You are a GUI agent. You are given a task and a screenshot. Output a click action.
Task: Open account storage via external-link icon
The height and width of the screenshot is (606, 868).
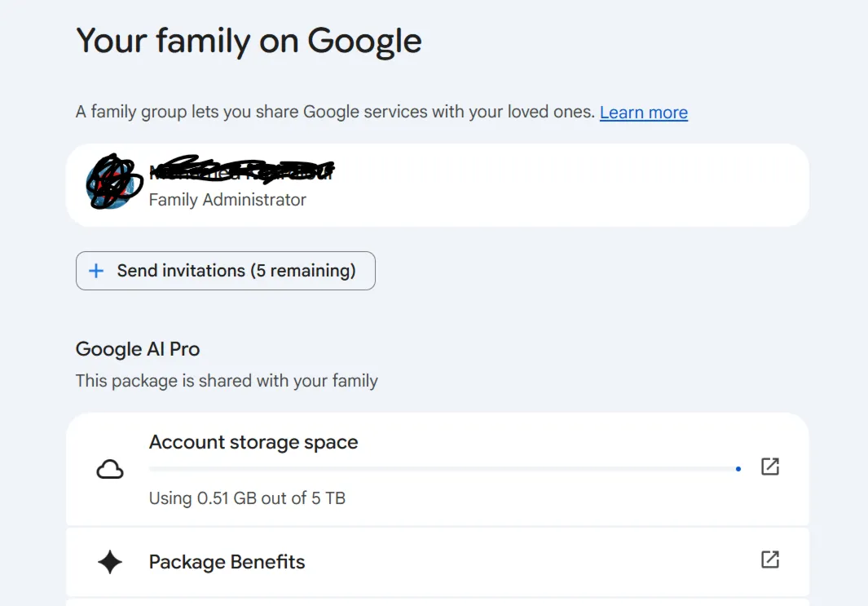click(770, 467)
